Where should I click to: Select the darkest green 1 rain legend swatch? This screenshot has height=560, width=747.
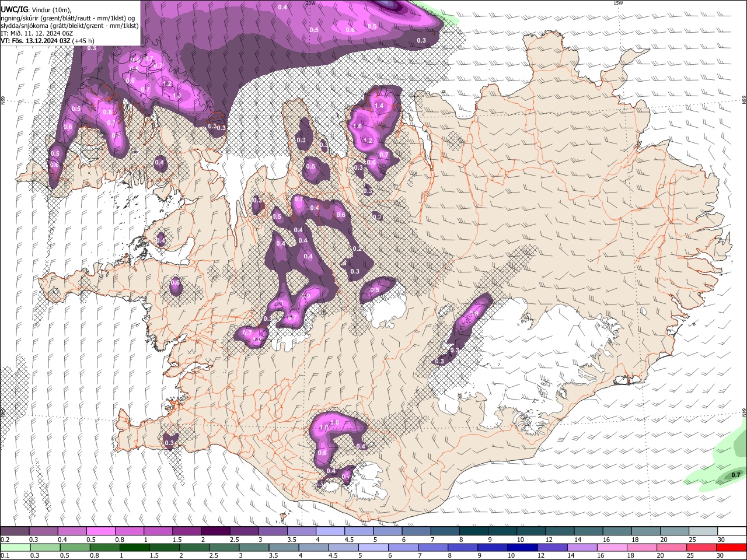click(134, 547)
